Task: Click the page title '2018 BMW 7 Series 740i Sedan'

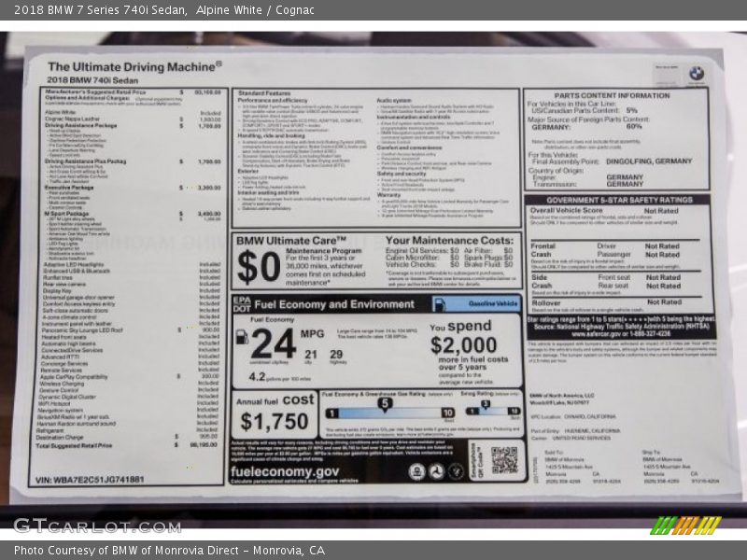Action: 101,10
